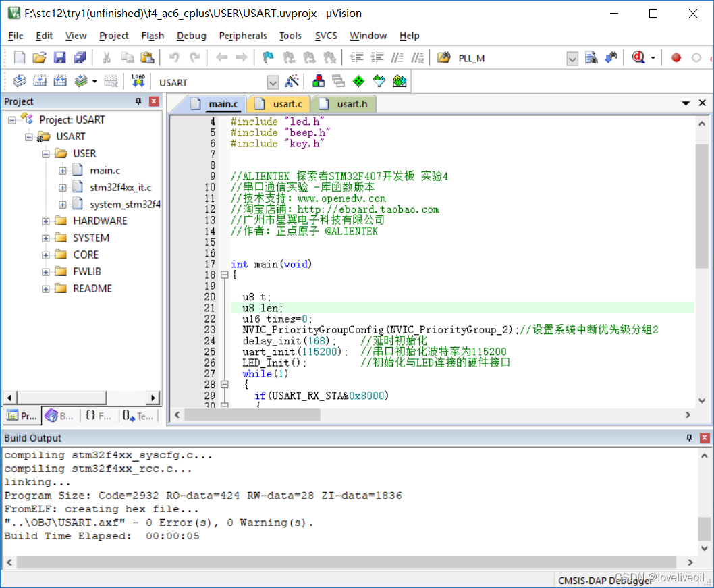Open a file via the folder icon
The width and height of the screenshot is (714, 588).
(x=39, y=58)
